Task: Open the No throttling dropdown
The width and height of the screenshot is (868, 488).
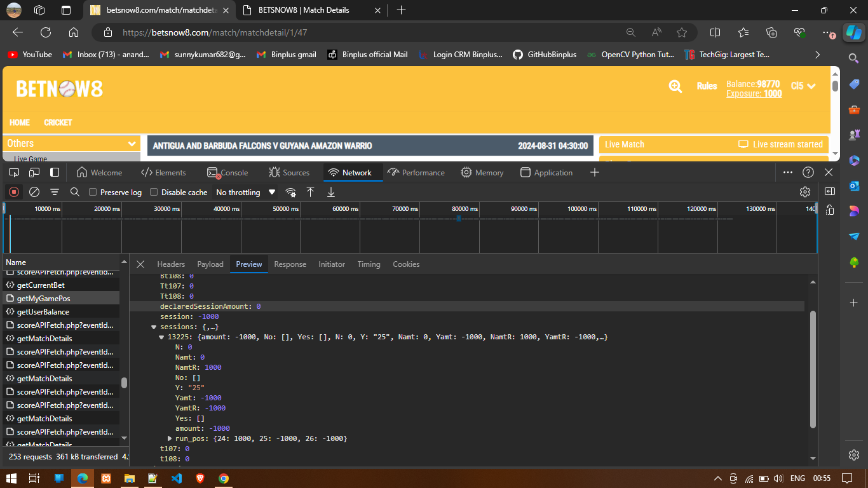Action: [x=245, y=192]
